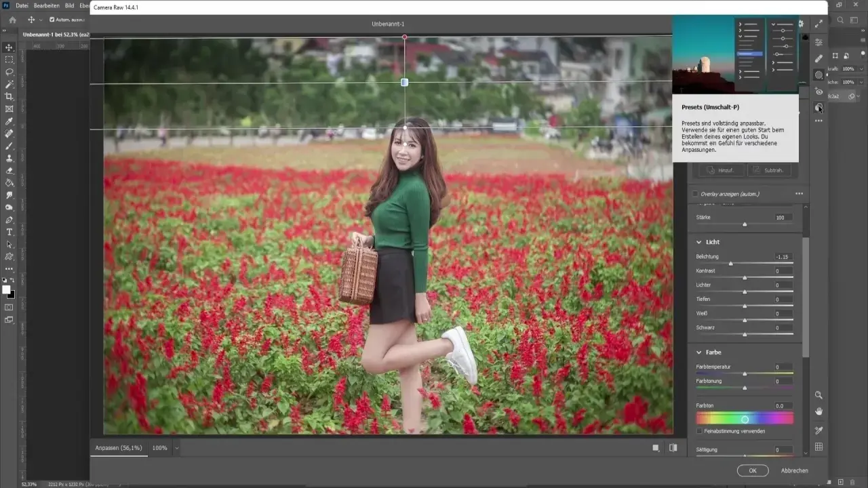Open the zoom level dropdown next to 100%
The width and height of the screenshot is (868, 488).
click(177, 448)
